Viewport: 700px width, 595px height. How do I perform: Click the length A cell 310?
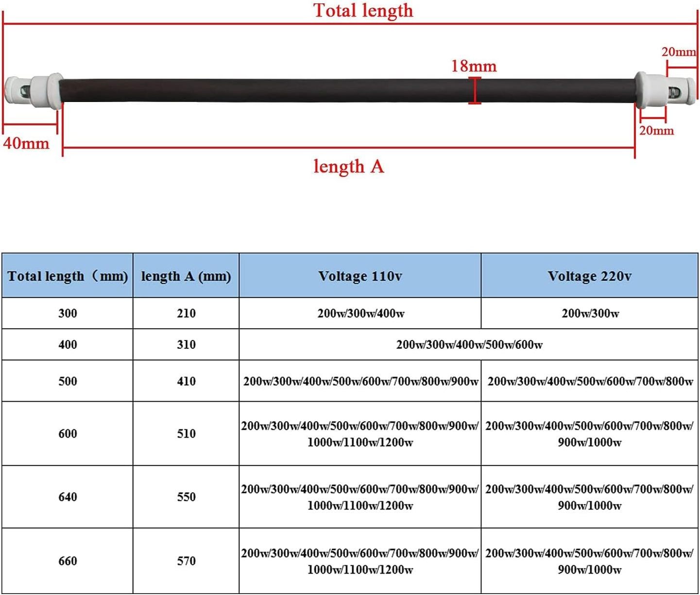(x=186, y=344)
